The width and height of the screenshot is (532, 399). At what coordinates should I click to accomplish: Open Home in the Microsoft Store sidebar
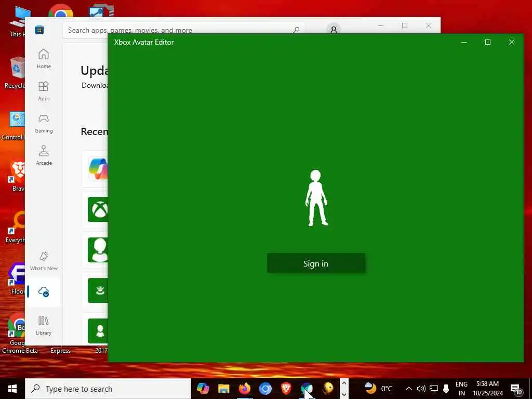(44, 59)
